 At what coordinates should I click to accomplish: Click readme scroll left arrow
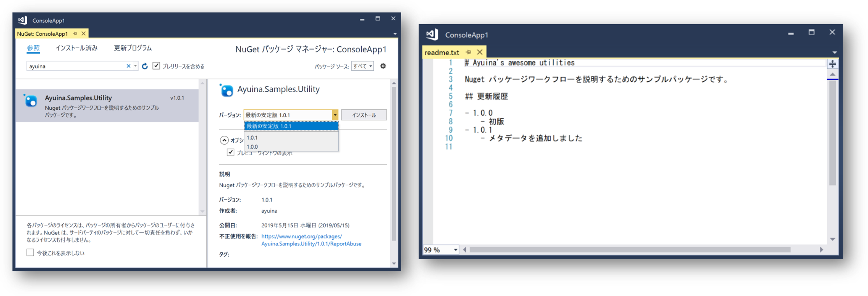pyautogui.click(x=465, y=250)
